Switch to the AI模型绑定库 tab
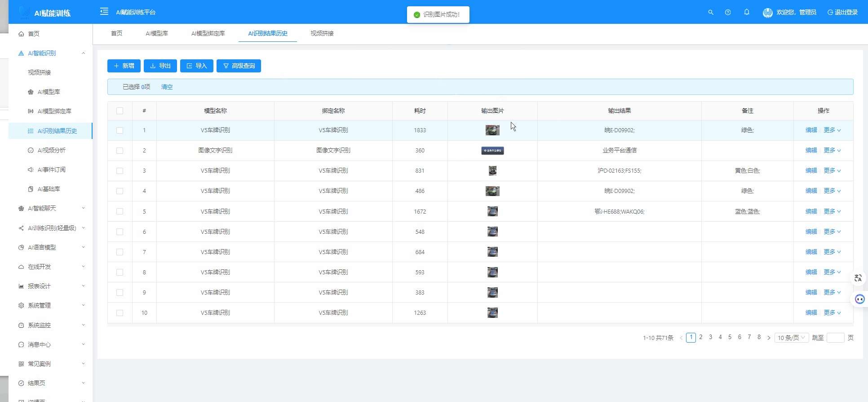The height and width of the screenshot is (402, 868). (x=208, y=33)
